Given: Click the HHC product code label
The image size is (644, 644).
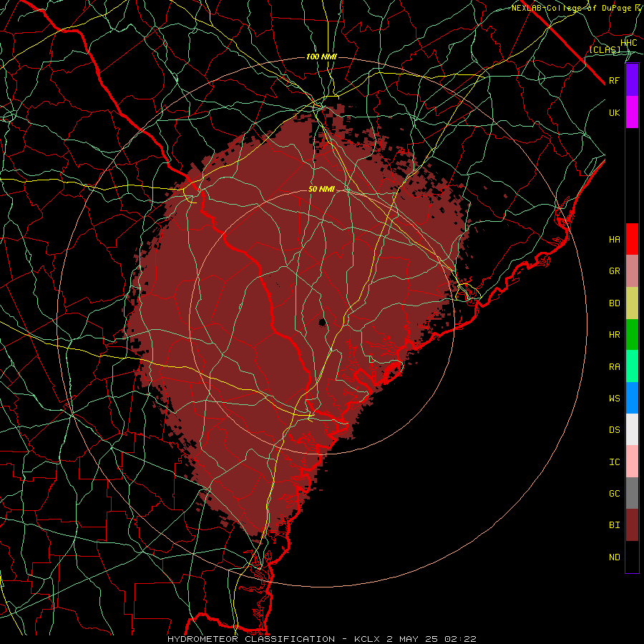Looking at the screenshot, I should (x=628, y=43).
